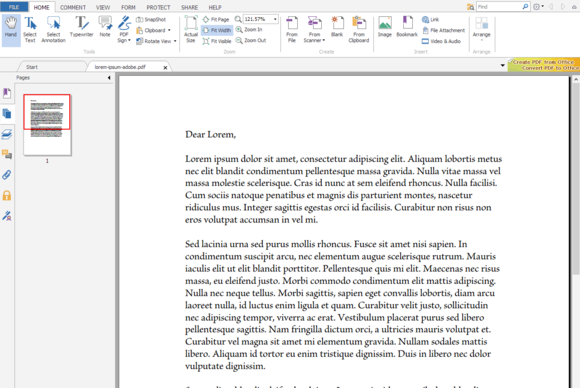Set zoom to Actual Size
Image resolution: width=580 pixels, height=388 pixels.
(191, 30)
